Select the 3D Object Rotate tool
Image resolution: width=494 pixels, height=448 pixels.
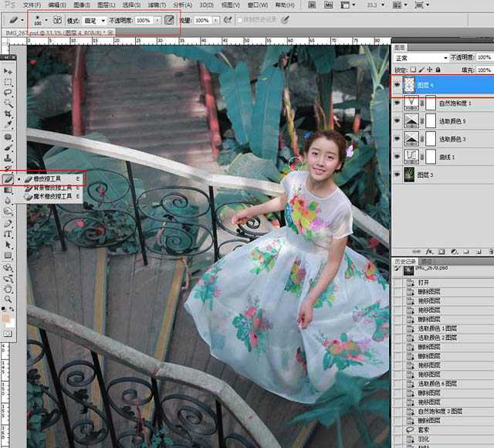(x=8, y=268)
